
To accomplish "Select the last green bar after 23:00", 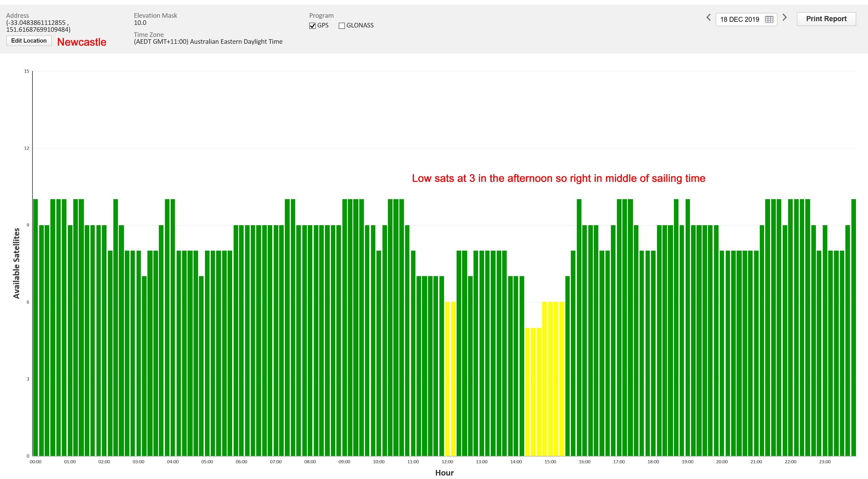I will coord(853,327).
